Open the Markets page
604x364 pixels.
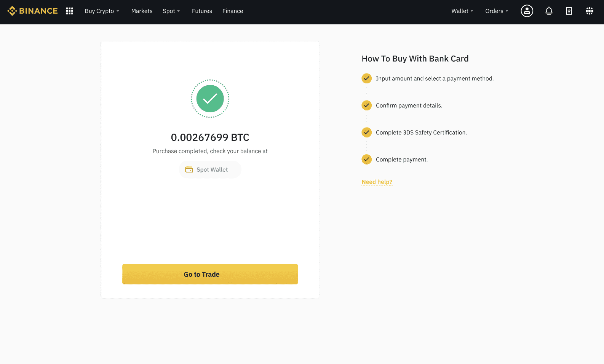coord(142,11)
